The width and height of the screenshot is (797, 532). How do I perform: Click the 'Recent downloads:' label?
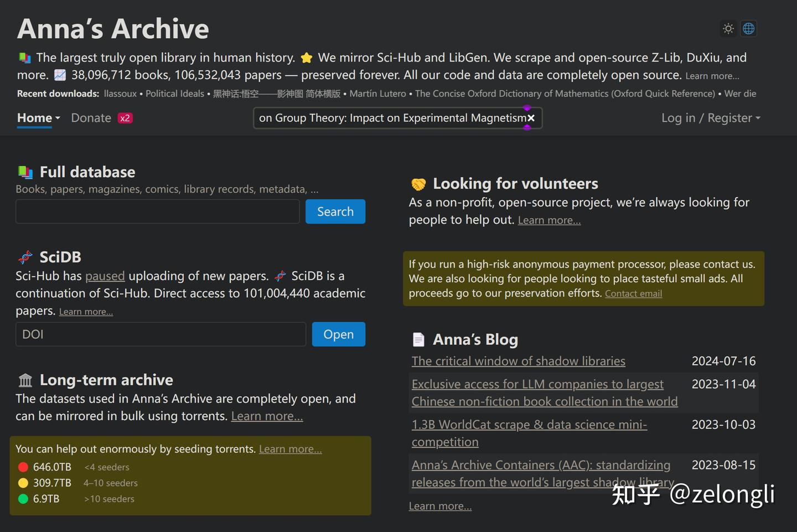(x=58, y=94)
